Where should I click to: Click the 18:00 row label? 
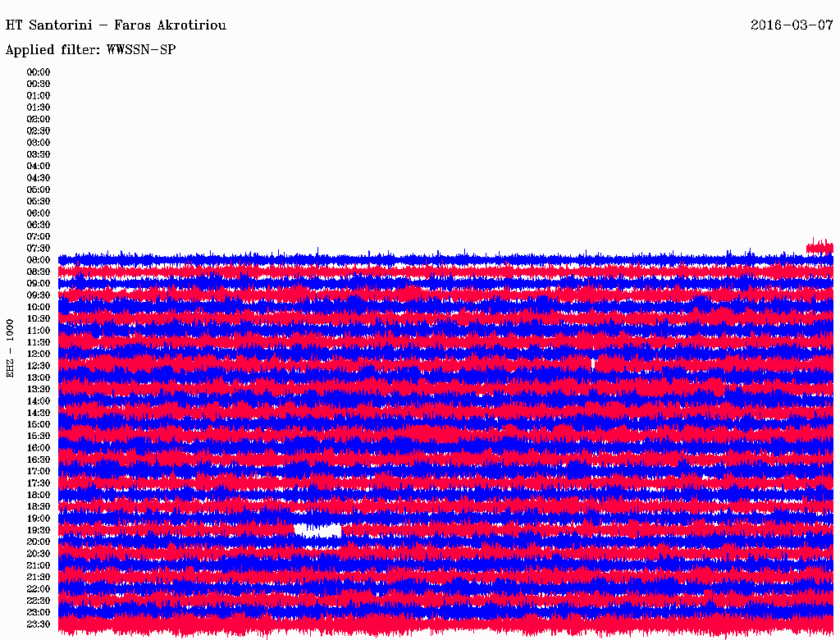click(x=39, y=495)
